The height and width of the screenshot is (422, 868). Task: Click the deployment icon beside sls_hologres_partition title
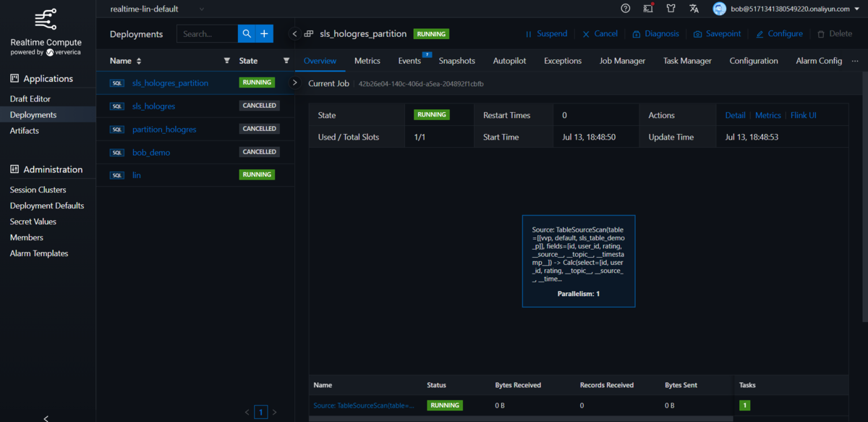click(309, 34)
